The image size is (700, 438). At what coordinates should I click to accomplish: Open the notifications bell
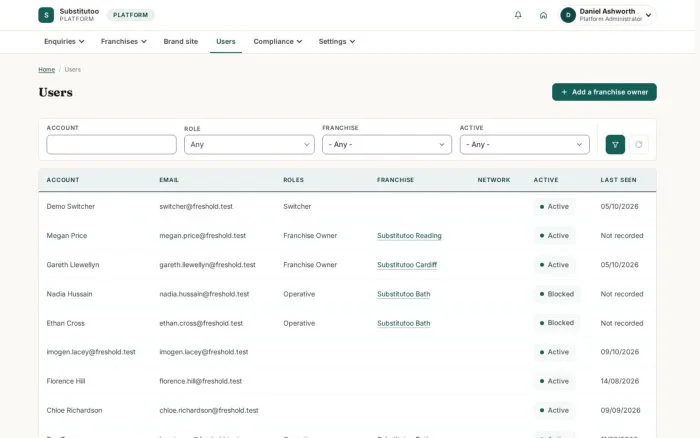(518, 15)
